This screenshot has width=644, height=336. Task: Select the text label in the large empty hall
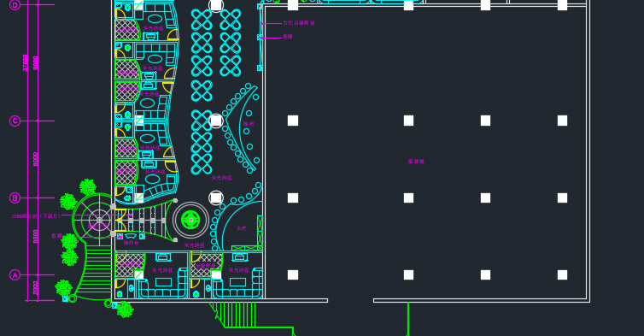pos(416,162)
